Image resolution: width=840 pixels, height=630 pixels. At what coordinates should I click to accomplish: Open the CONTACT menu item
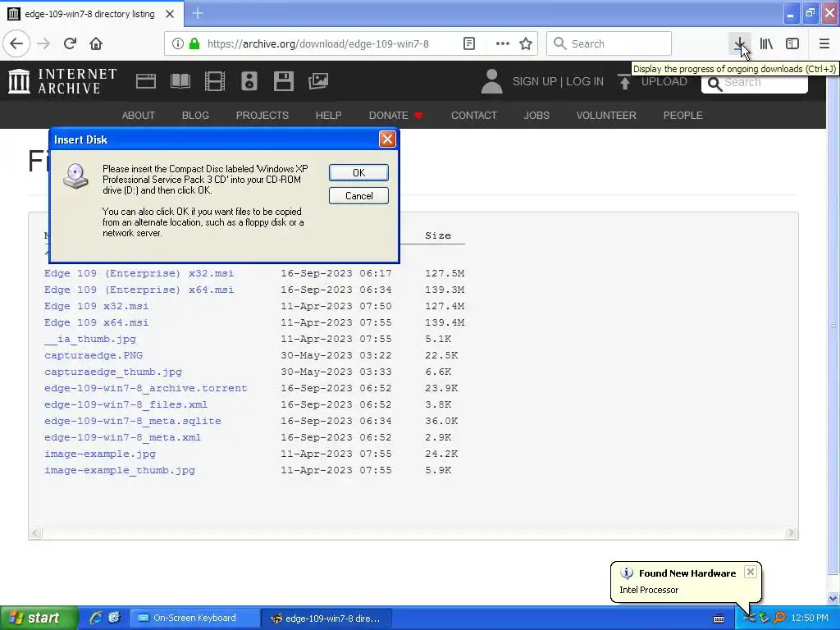coord(474,115)
